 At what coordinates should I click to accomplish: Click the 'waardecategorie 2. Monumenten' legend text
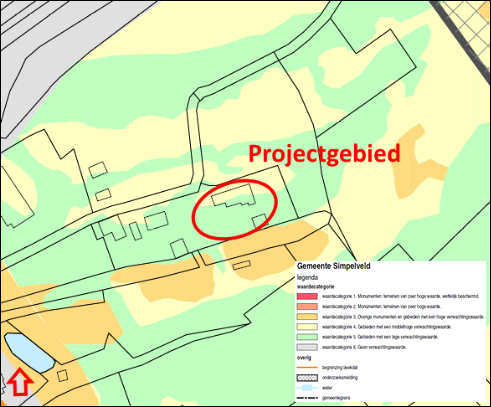coord(382,306)
